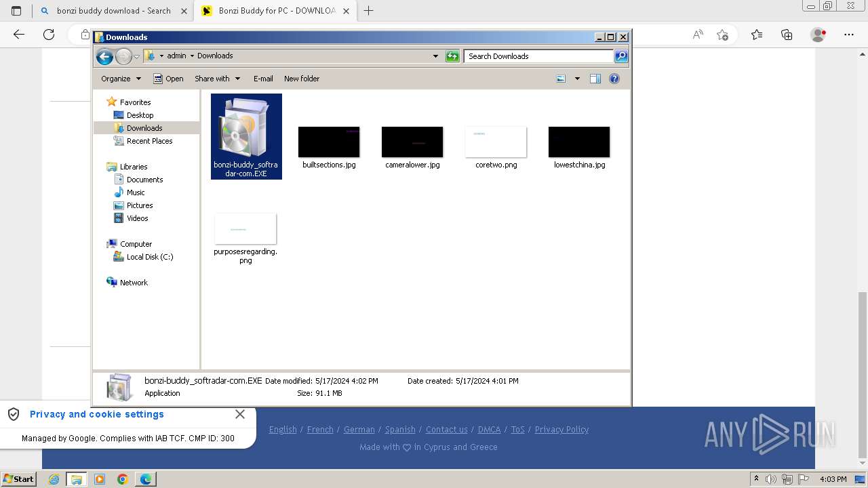Click Open in the Explorer toolbar

[x=168, y=79]
